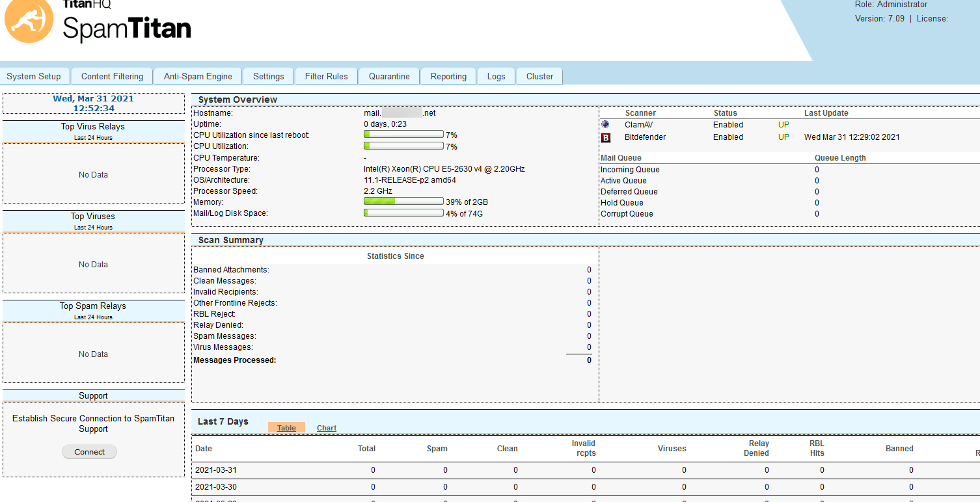The width and height of the screenshot is (980, 502).
Task: Click the CPU Utilization progress bar
Action: 403,146
